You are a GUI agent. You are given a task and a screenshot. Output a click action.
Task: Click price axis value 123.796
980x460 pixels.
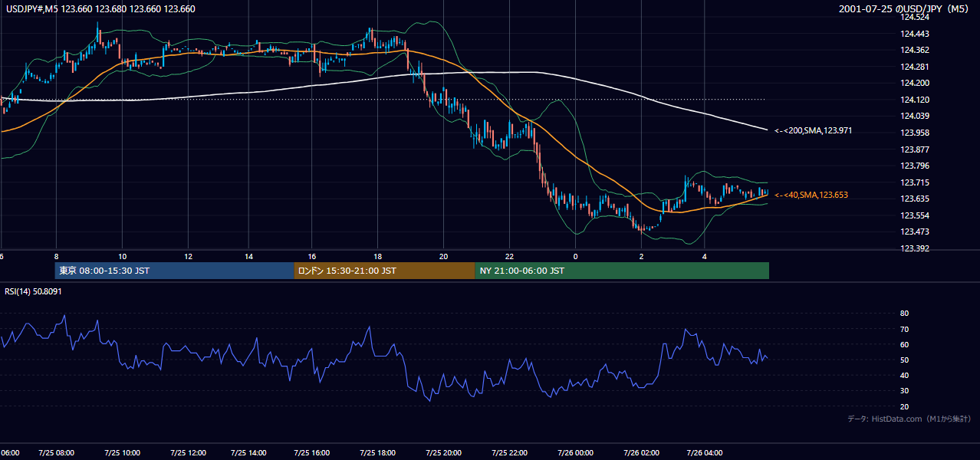click(915, 166)
